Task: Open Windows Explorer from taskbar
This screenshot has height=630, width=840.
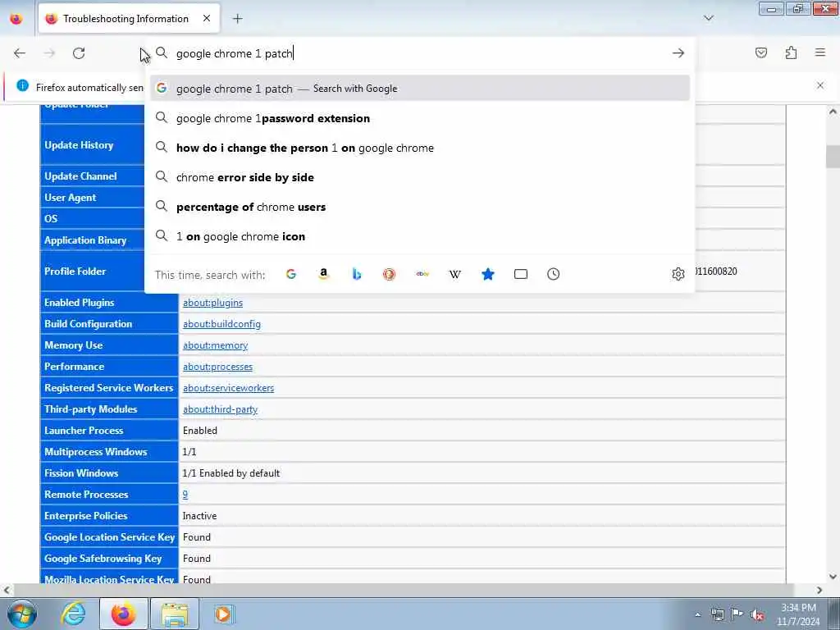Action: pyautogui.click(x=175, y=614)
